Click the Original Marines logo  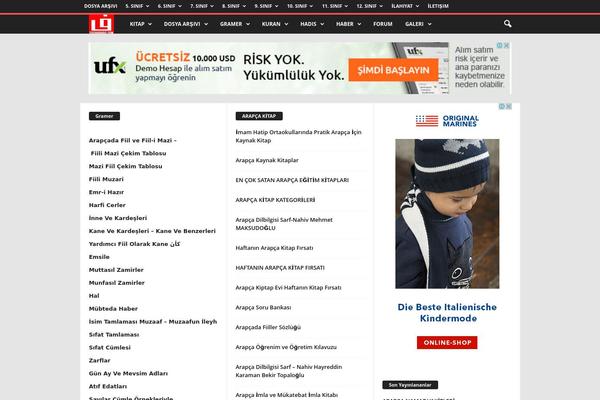pyautogui.click(x=447, y=121)
